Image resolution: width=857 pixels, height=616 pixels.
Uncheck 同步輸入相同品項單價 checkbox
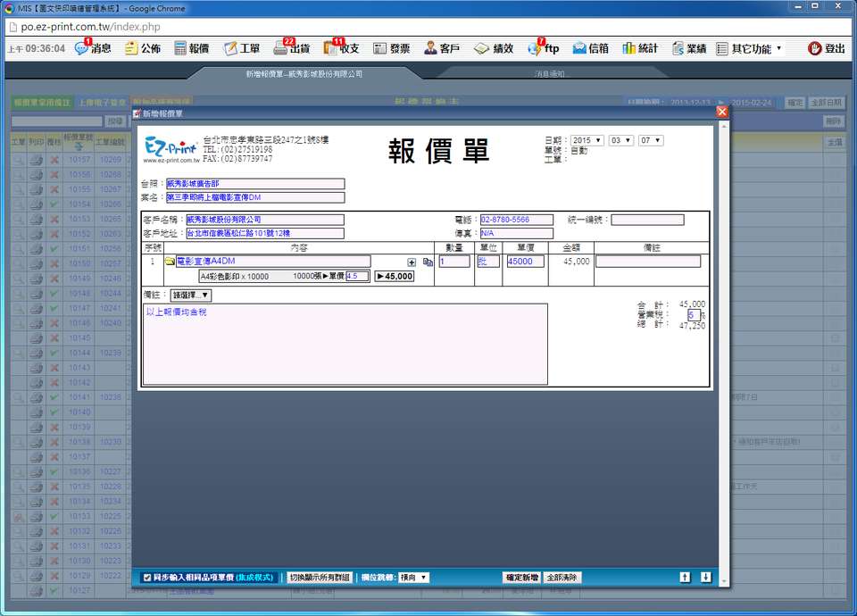[147, 578]
